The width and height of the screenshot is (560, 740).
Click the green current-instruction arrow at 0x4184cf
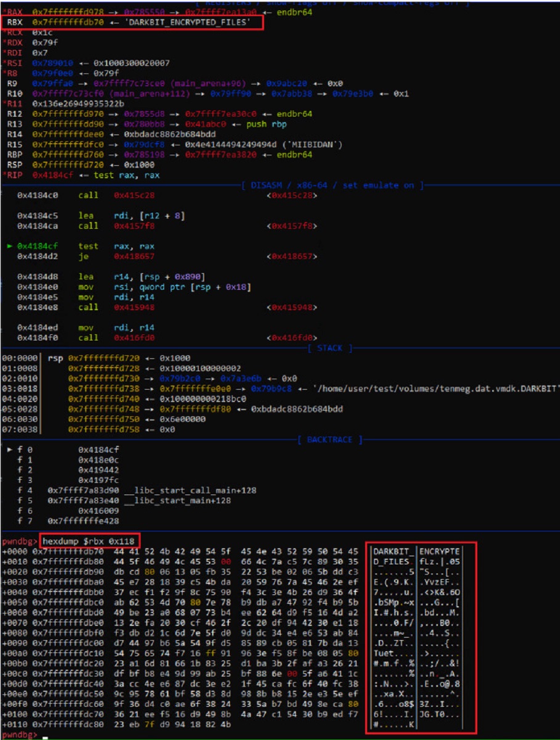coord(10,246)
